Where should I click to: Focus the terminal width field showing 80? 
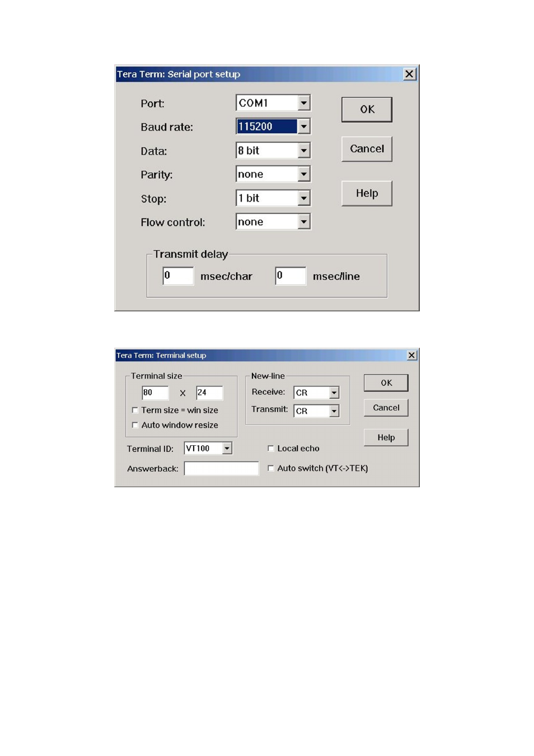point(155,393)
